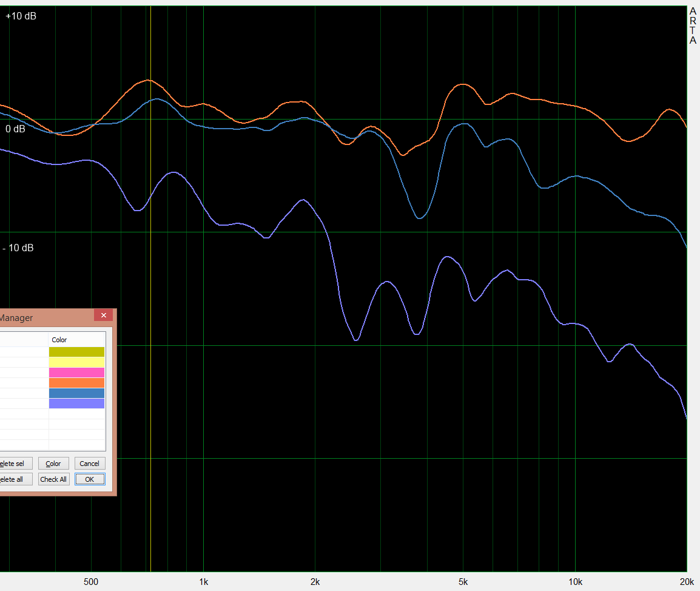Click the 1k frequency label

tap(204, 582)
